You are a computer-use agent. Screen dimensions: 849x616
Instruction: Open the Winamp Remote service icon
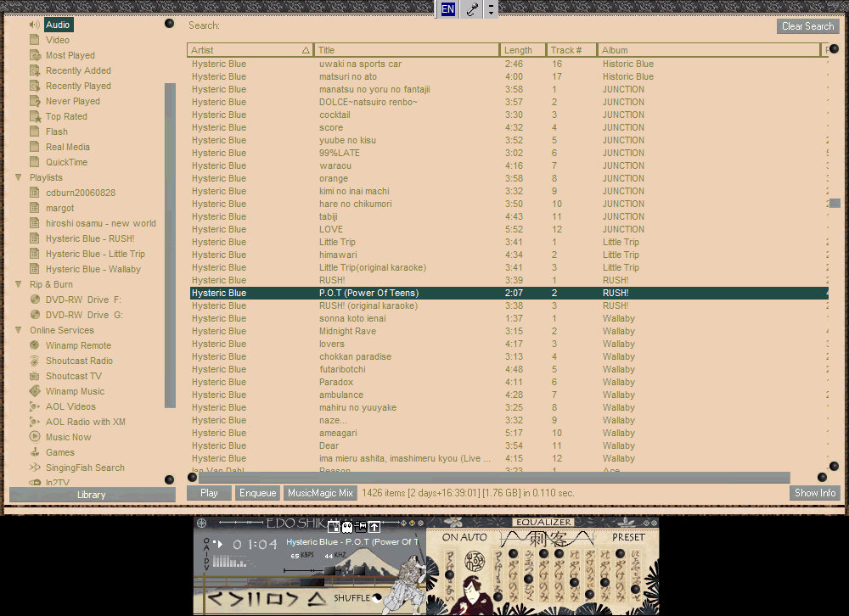tap(35, 345)
